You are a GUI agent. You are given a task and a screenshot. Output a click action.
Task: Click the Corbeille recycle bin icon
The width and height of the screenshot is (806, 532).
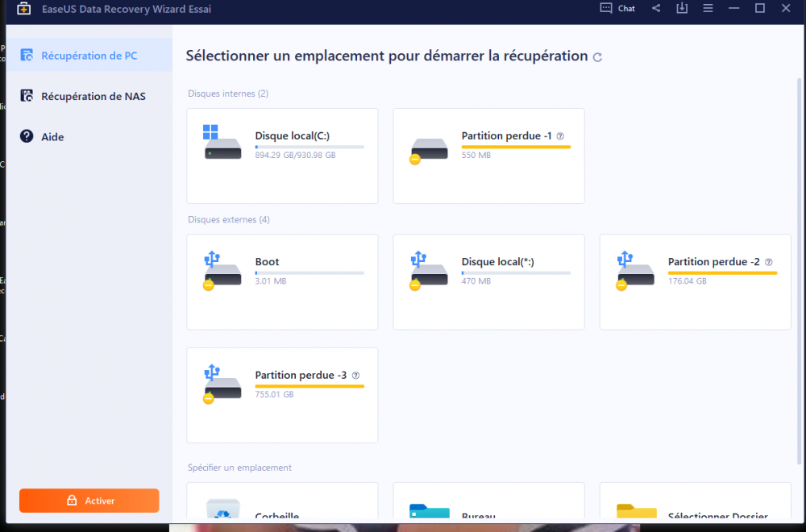point(222,509)
